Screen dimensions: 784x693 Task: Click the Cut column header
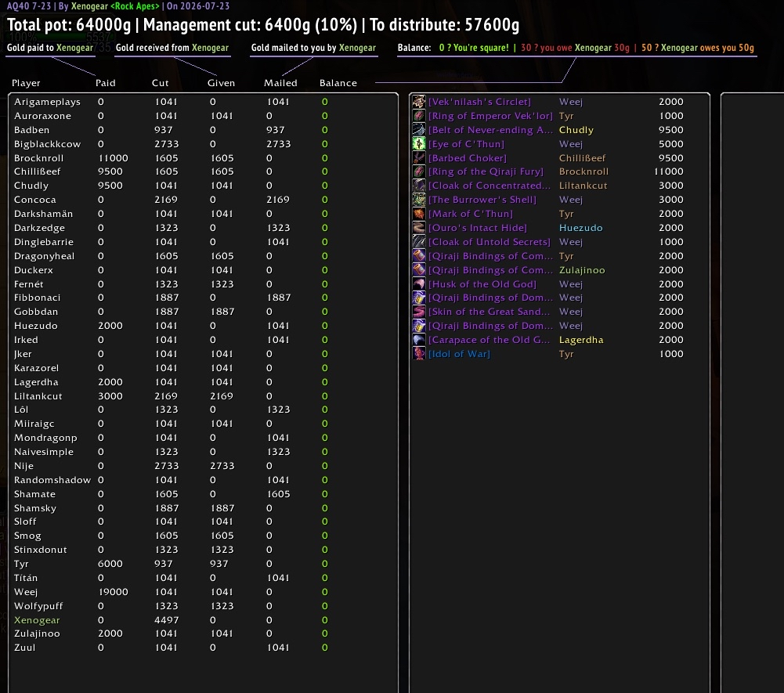[161, 83]
